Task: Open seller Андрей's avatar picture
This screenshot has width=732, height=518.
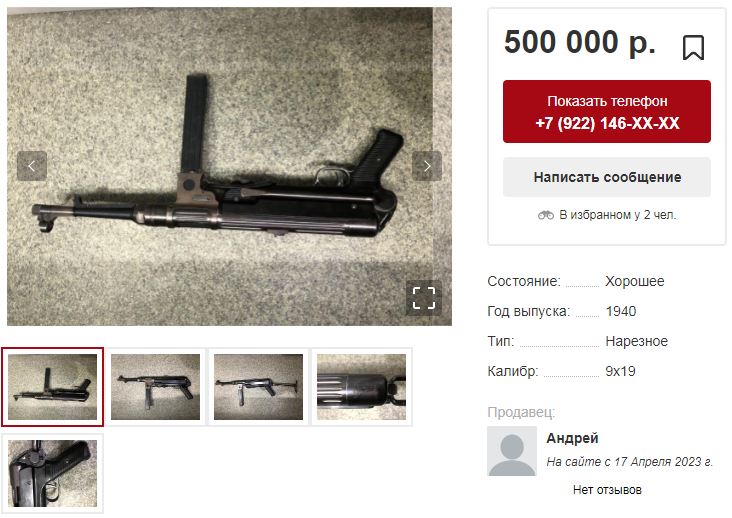Action: point(512,451)
